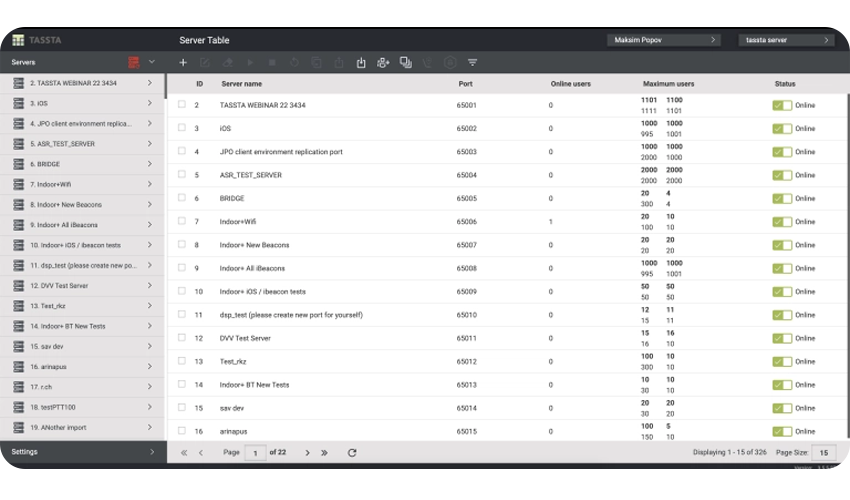Expand the 17. r.ch sidebar chevron
850x500 pixels.
point(150,387)
